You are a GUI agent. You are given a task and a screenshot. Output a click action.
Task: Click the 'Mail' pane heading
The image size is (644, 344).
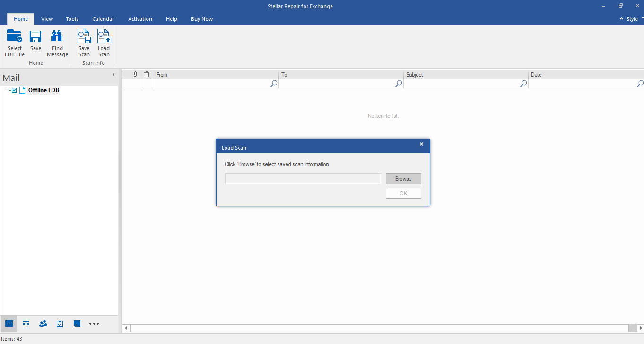click(11, 78)
